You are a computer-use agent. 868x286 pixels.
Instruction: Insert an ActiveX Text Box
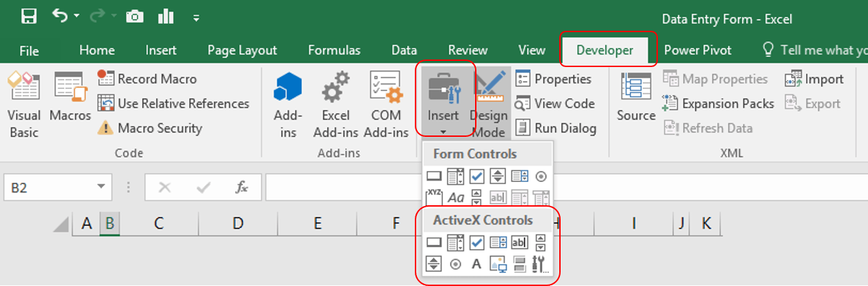pos(520,242)
